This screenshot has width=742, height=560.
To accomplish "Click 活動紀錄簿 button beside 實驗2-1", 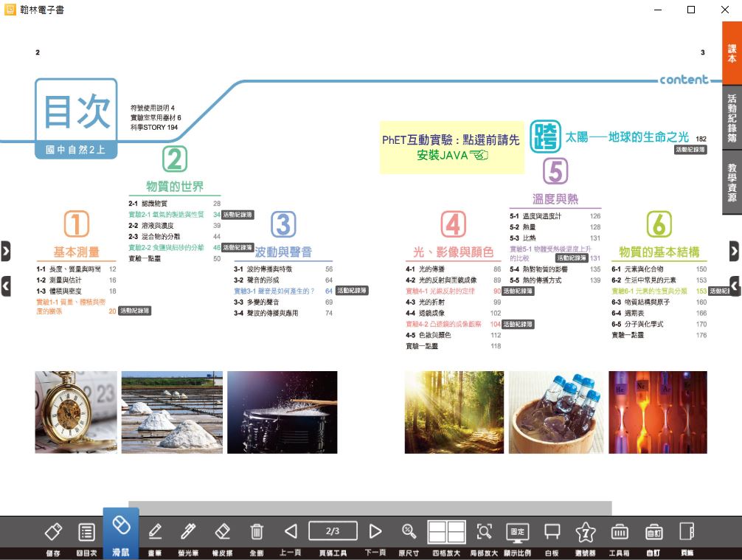I will pos(237,215).
